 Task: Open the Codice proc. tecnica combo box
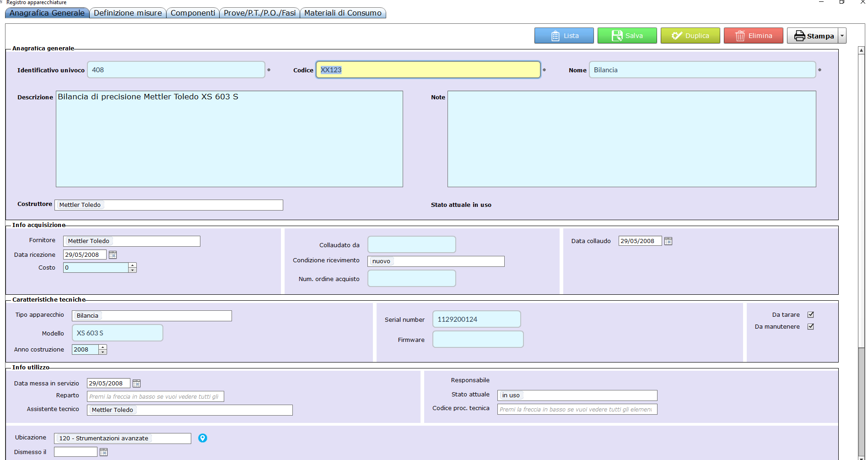pos(577,409)
